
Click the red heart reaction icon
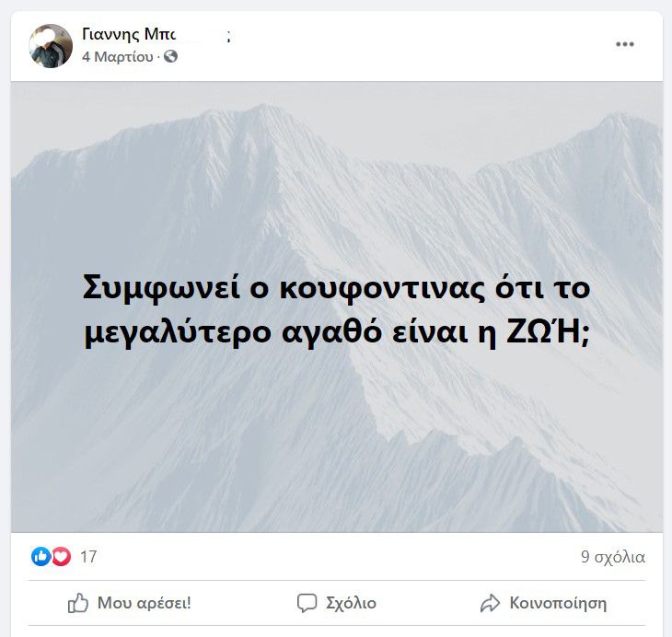click(62, 556)
